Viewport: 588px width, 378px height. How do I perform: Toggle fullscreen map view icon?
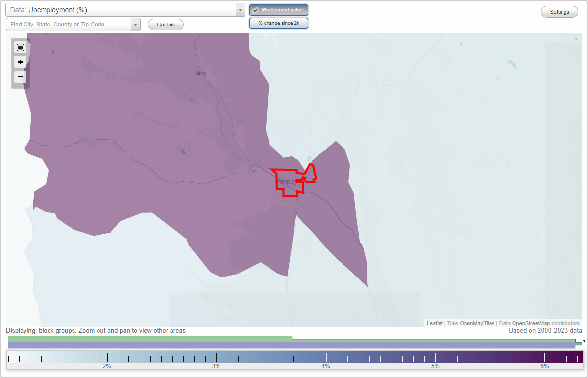pos(20,47)
